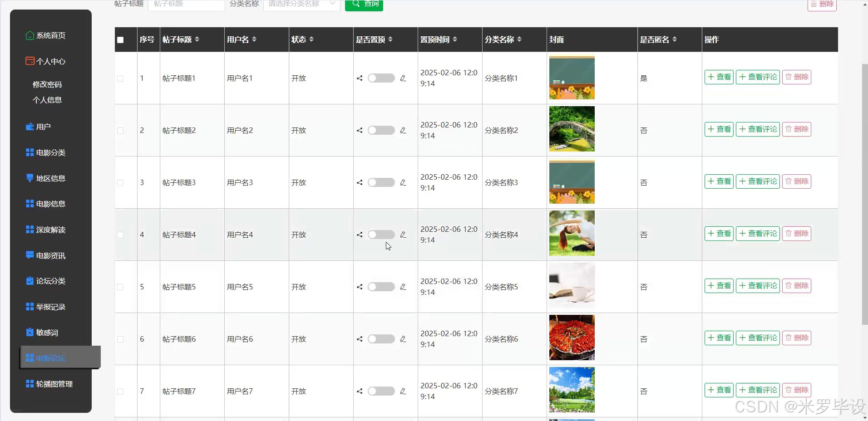Click the edit pencil icon in row 帖子标题7

pos(403,391)
